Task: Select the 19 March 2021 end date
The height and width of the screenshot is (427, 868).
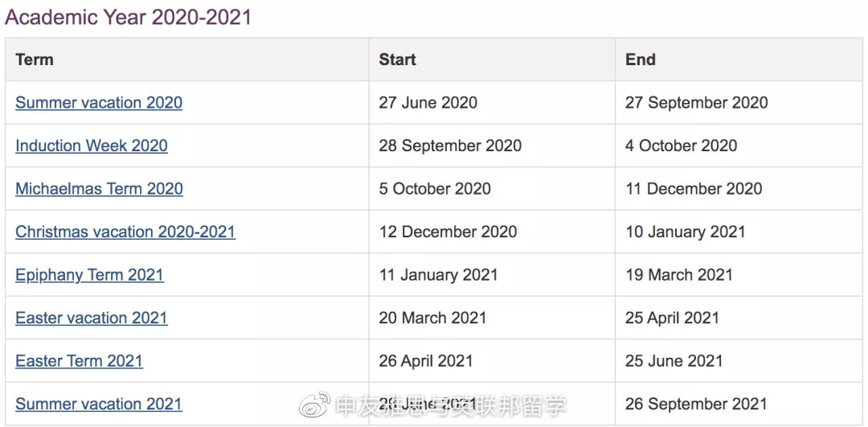Action: point(679,275)
